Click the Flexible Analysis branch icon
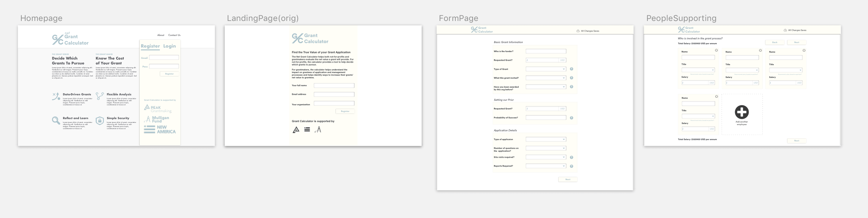Screen dimensions: 868x218 tap(100, 96)
